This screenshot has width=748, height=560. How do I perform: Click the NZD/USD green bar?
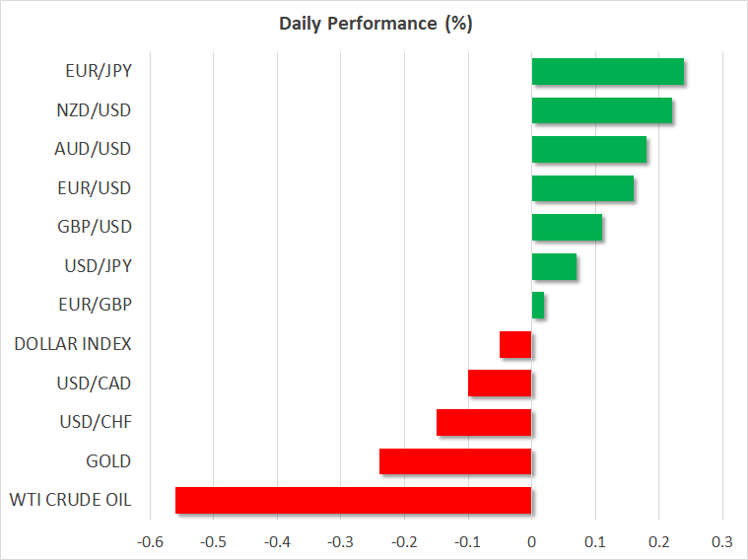coord(601,110)
